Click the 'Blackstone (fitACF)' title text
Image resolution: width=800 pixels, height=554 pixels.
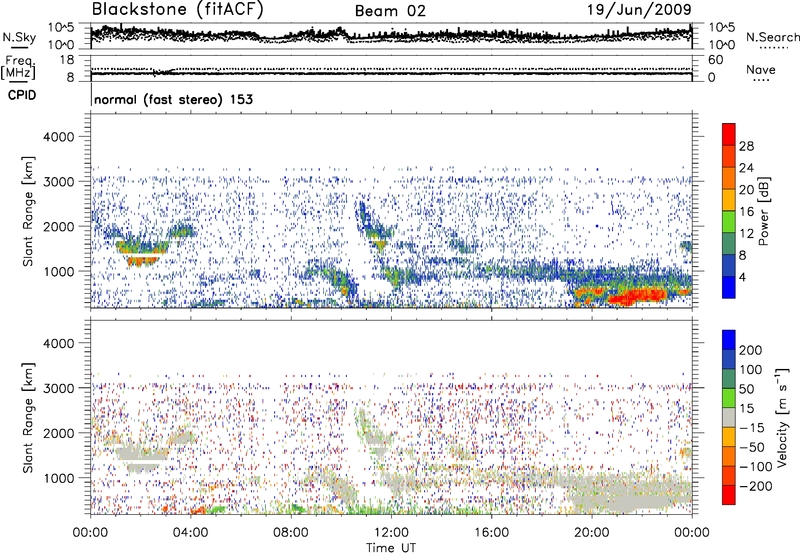coord(178,10)
